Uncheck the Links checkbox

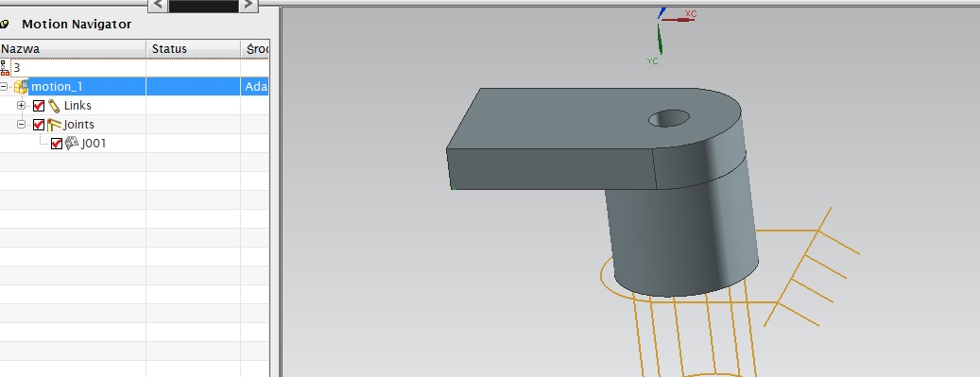39,106
